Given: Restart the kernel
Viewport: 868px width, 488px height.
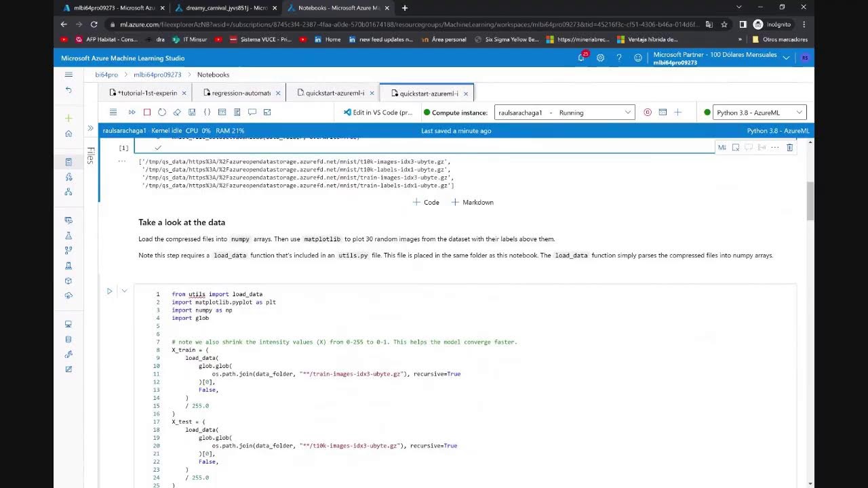Looking at the screenshot, I should click(x=162, y=113).
